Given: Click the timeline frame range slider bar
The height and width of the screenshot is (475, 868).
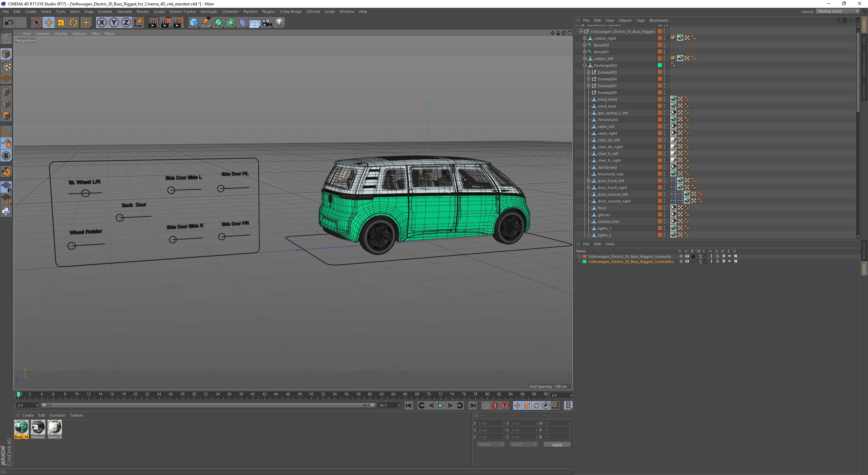Looking at the screenshot, I should [x=208, y=405].
